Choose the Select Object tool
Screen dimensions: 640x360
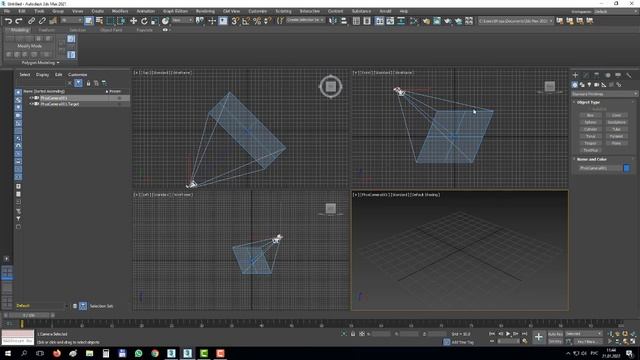(x=89, y=21)
